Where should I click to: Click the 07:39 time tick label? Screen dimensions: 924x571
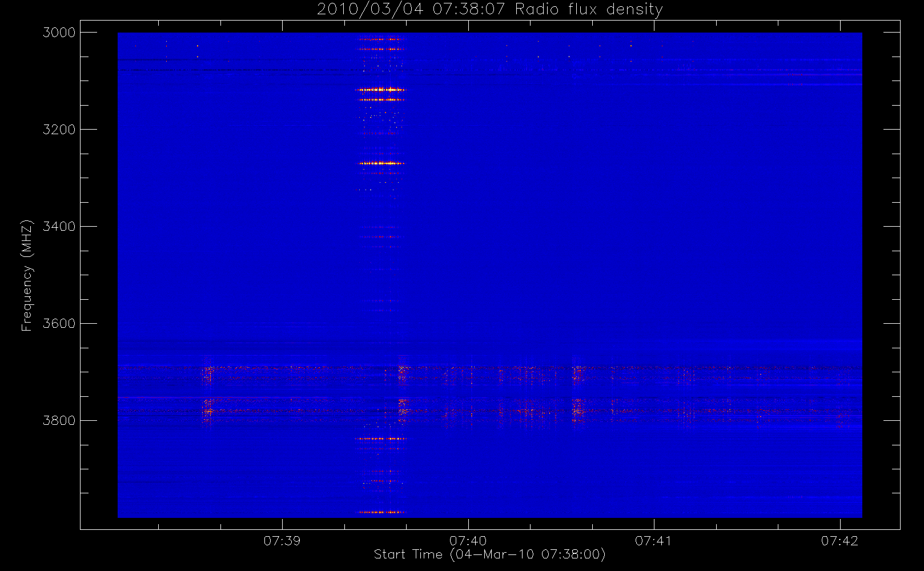[282, 541]
